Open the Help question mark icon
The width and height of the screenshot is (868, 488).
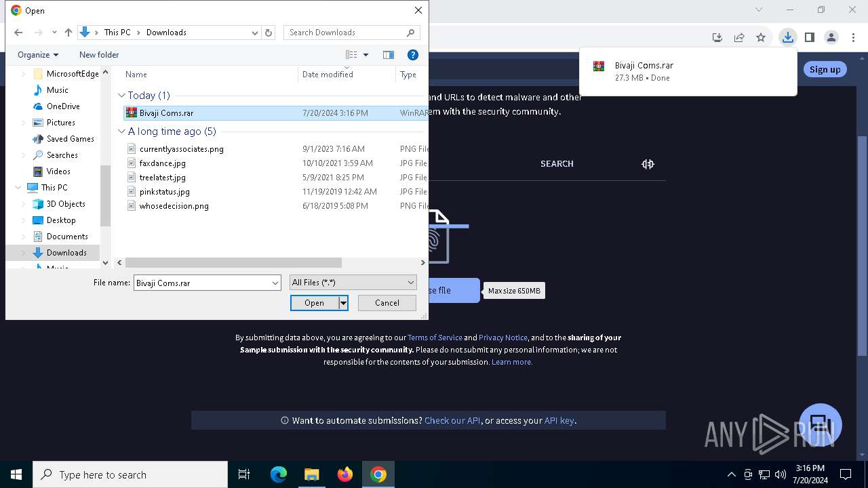click(x=412, y=55)
